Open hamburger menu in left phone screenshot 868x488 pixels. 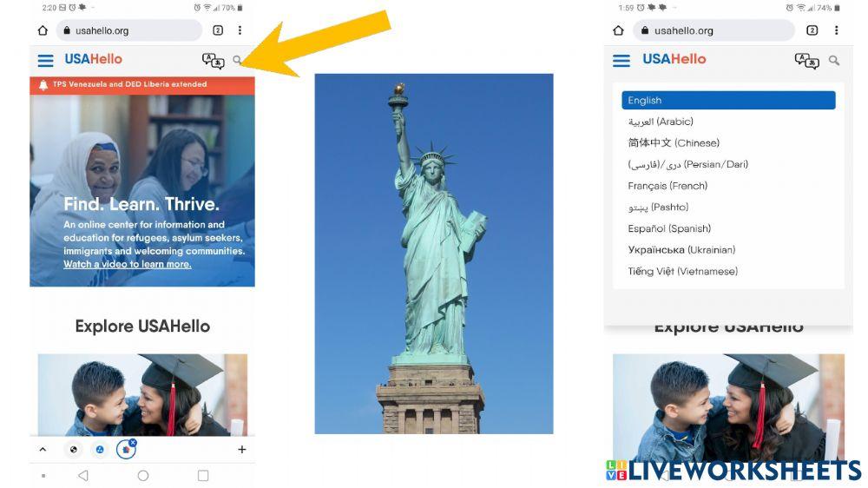tap(45, 61)
